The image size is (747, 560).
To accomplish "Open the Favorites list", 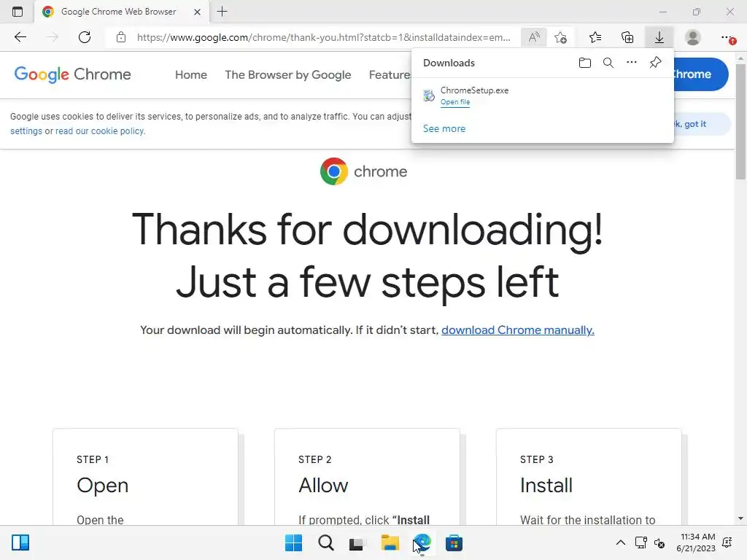I will [x=595, y=37].
